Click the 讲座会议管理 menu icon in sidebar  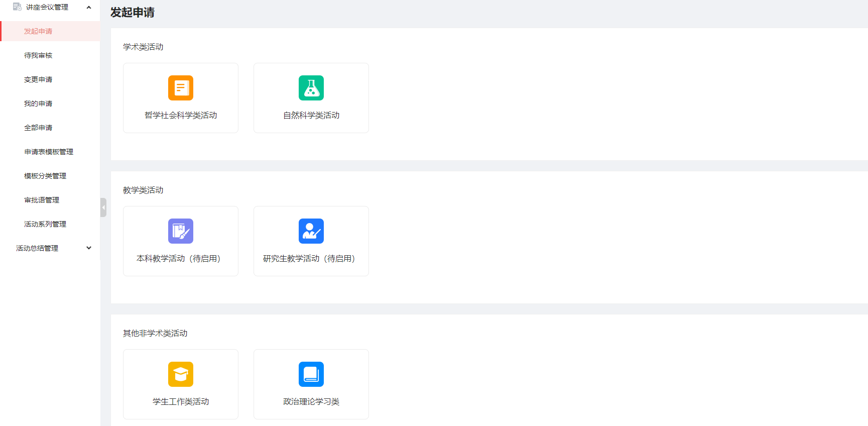[x=17, y=7]
